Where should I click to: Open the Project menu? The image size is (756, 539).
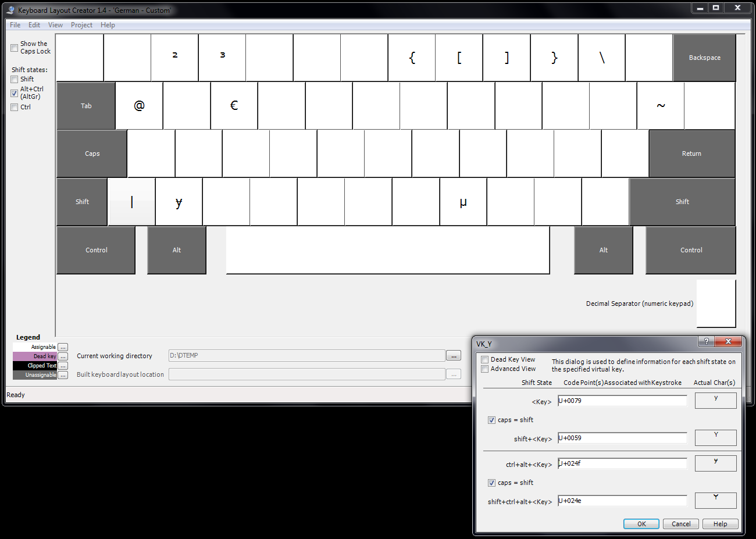[81, 25]
